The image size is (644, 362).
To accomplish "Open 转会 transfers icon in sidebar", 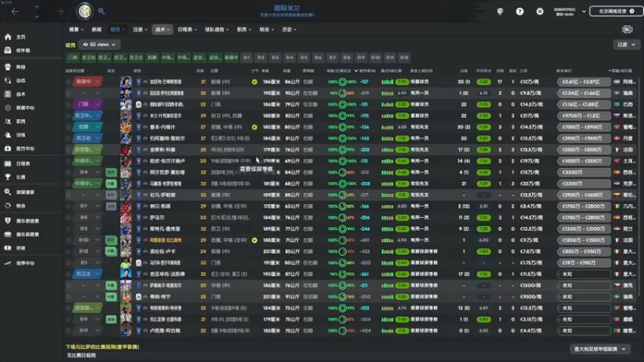I will point(8,206).
